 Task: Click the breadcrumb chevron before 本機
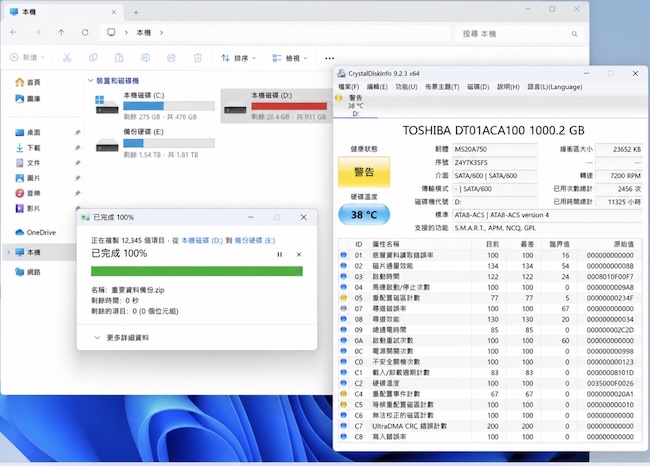tap(126, 32)
